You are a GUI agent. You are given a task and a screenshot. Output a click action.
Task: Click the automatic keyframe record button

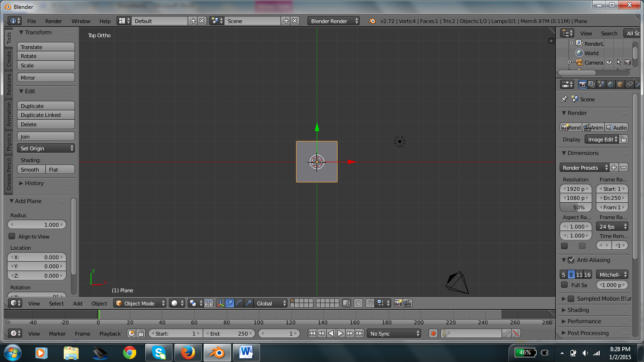coord(433,333)
